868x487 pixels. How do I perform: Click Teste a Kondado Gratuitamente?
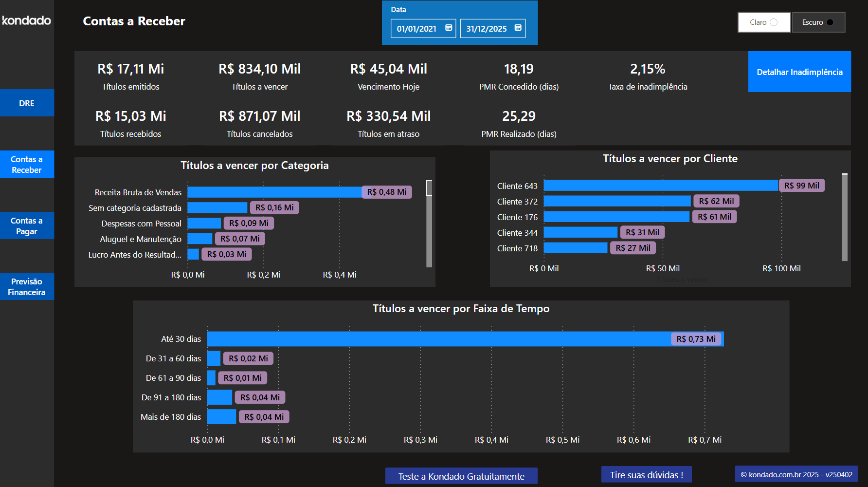(x=461, y=476)
